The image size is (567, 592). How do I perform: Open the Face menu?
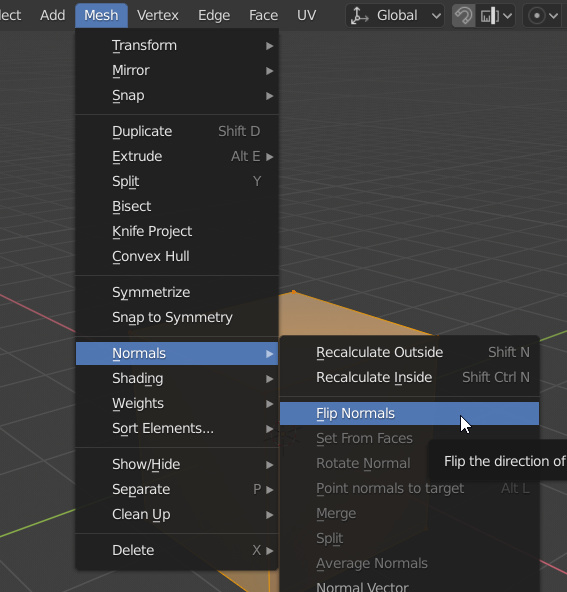[x=263, y=15]
